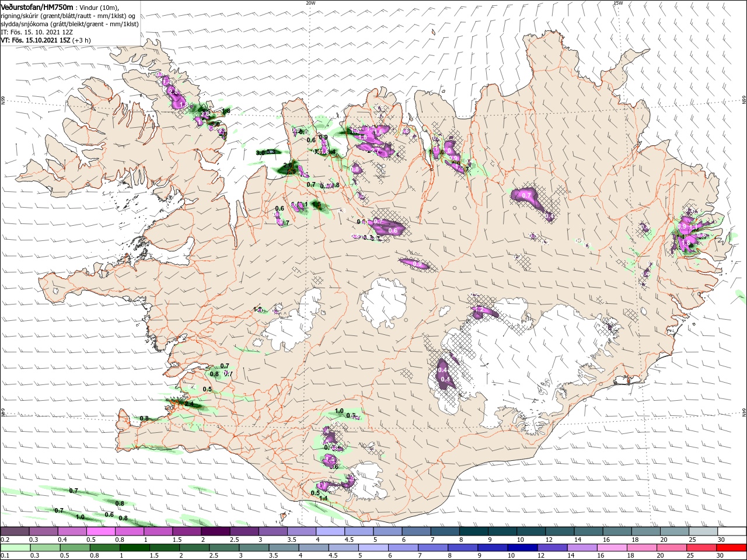Click the 12 label on the upper scale
Image resolution: width=747 pixels, height=560 pixels.
coord(548,540)
